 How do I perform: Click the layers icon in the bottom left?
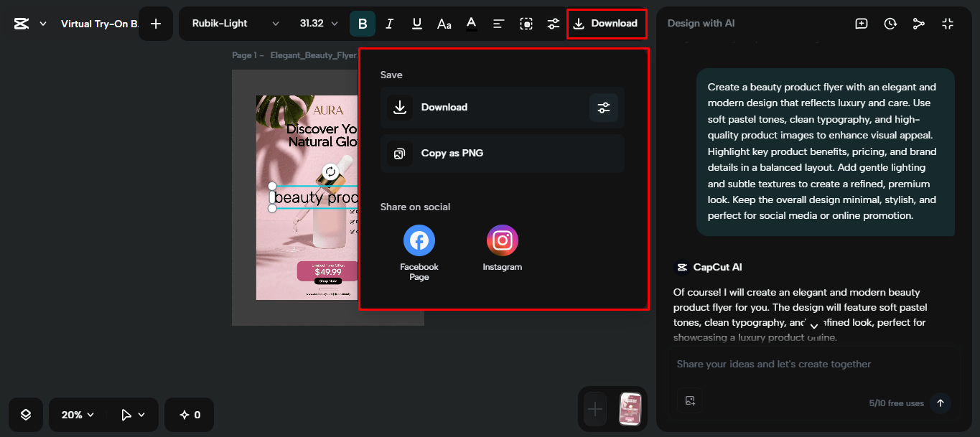click(25, 414)
